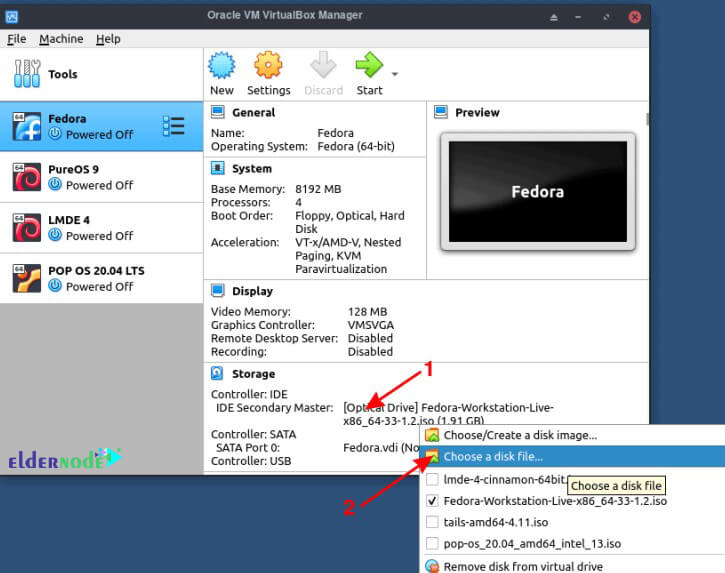The image size is (725, 573).
Task: Click the General section heading
Action: coord(253,112)
